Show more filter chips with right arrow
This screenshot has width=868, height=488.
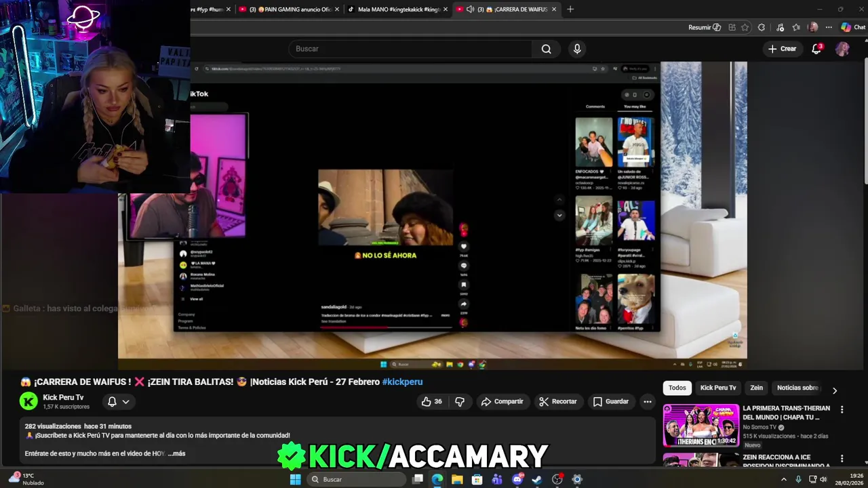(x=835, y=390)
